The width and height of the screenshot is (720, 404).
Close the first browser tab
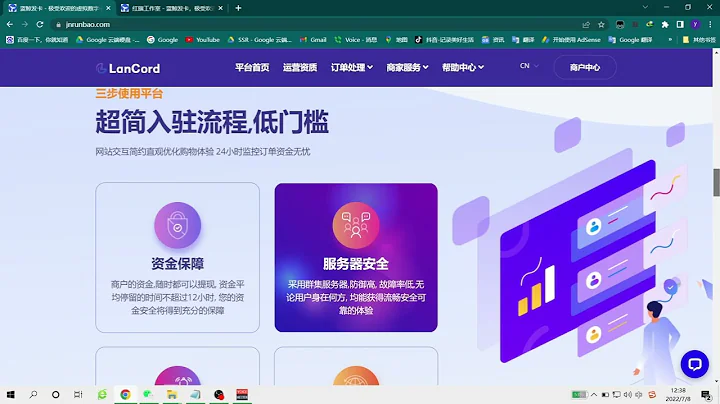click(108, 8)
